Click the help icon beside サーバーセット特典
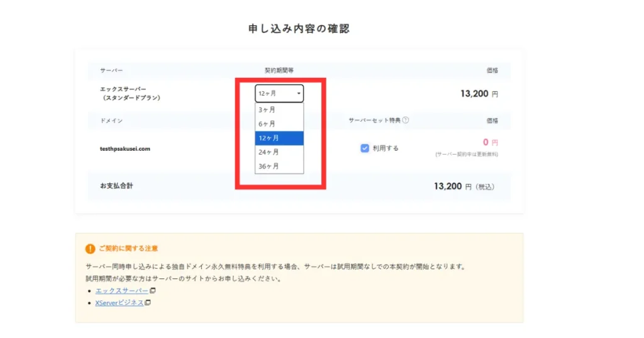This screenshot has width=644, height=338. point(406,120)
